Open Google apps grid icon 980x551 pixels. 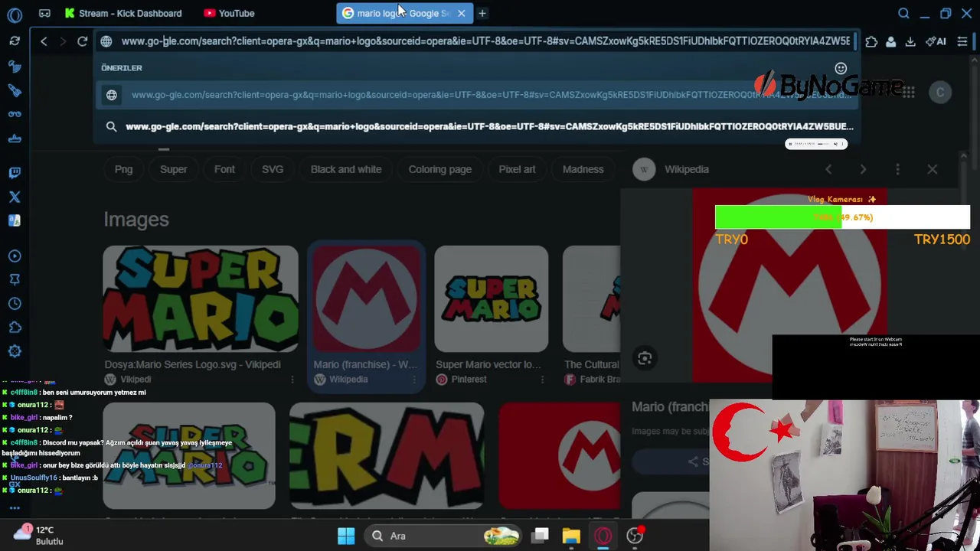(908, 93)
